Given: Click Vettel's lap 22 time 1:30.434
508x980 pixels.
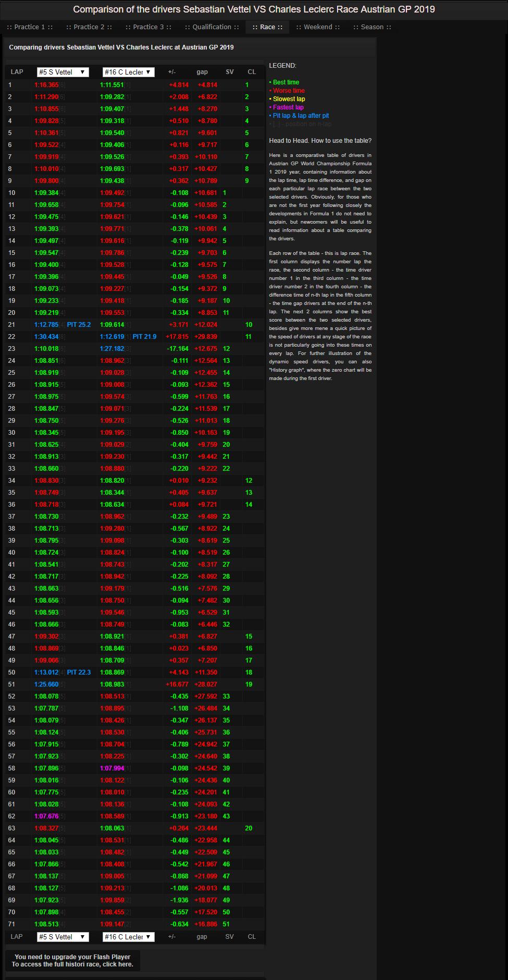Looking at the screenshot, I should (46, 337).
